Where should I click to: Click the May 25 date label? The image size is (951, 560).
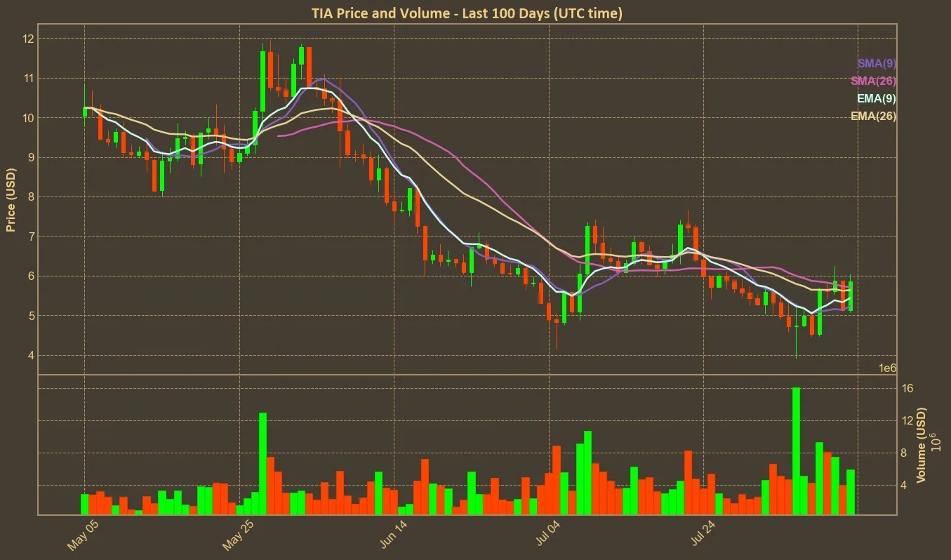coord(239,536)
